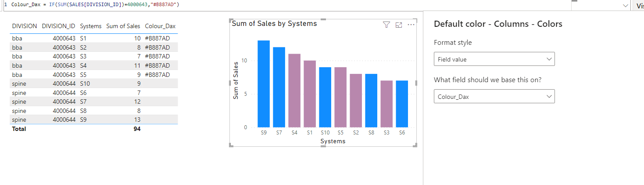This screenshot has height=185, width=644.
Task: Sort by DIVISION column header
Action: click(x=25, y=26)
